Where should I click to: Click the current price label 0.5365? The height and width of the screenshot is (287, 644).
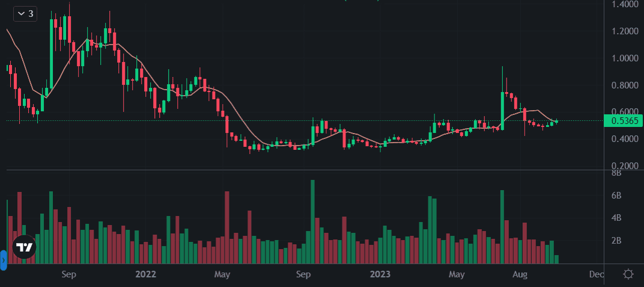coord(624,121)
